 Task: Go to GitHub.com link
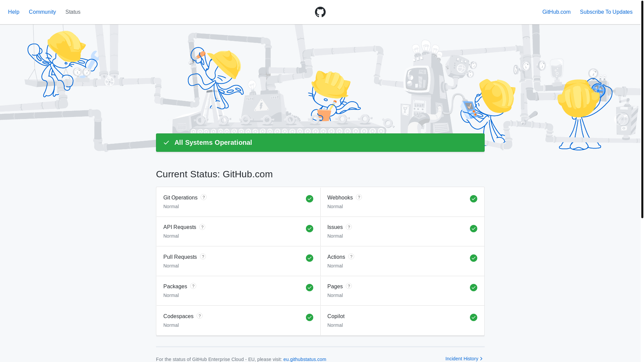(x=556, y=12)
